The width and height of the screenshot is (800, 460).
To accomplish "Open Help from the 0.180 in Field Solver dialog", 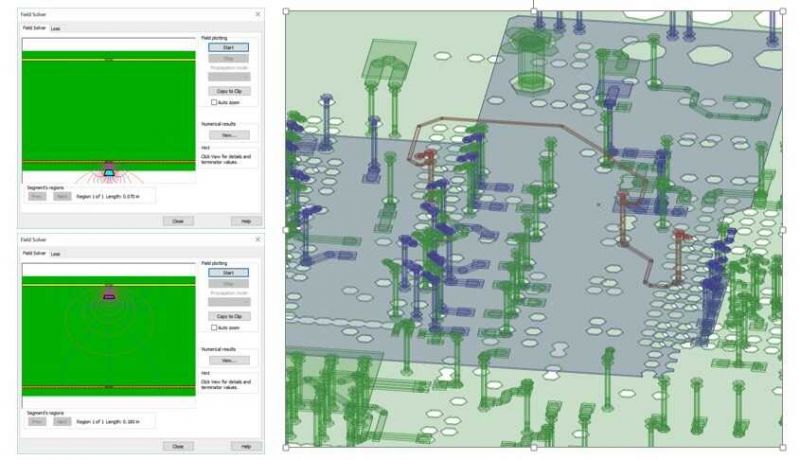I will tap(246, 446).
